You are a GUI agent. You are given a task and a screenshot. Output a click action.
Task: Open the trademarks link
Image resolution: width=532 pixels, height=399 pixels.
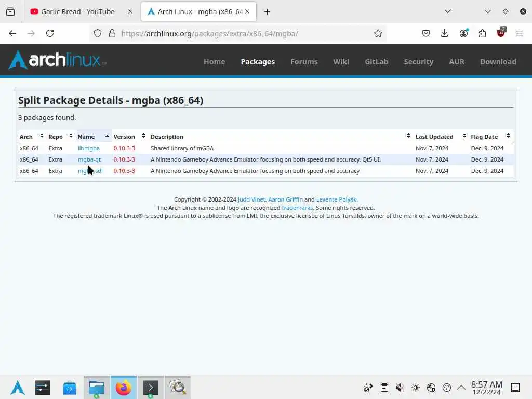click(x=297, y=208)
